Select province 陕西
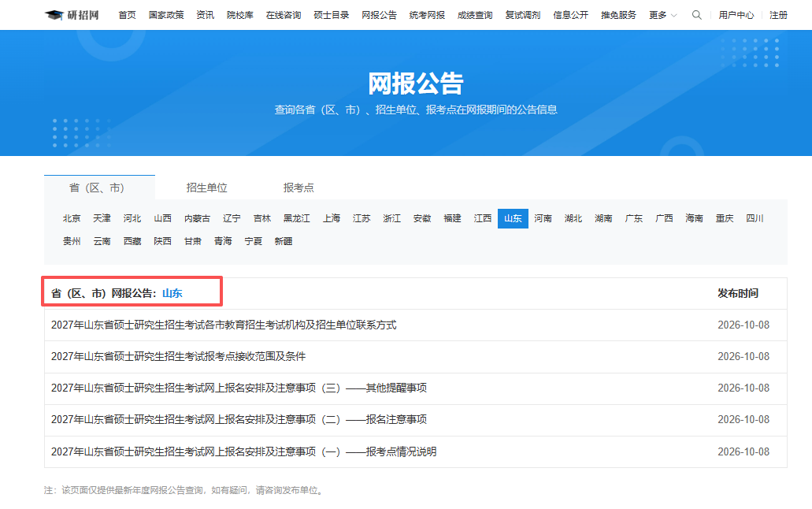The image size is (812, 509). coord(162,241)
